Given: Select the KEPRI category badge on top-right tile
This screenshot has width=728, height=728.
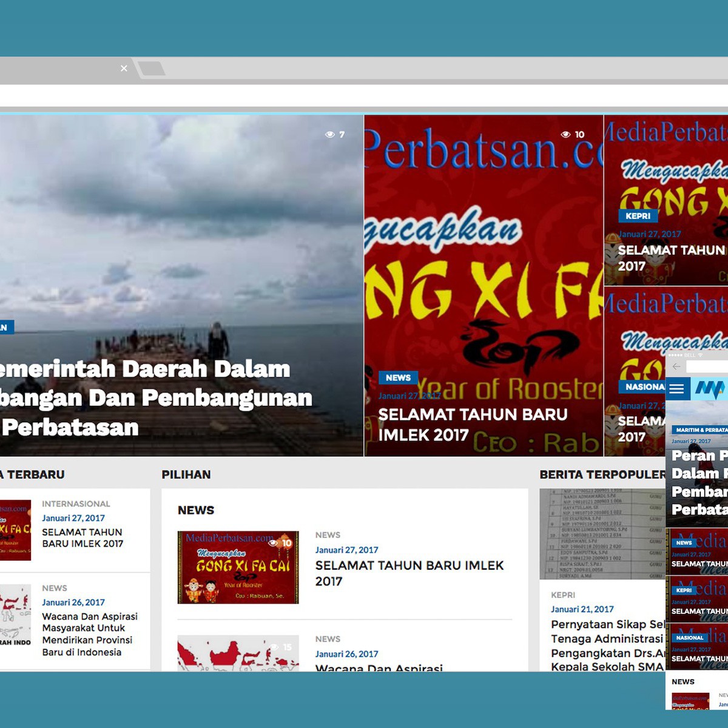Looking at the screenshot, I should (x=638, y=215).
